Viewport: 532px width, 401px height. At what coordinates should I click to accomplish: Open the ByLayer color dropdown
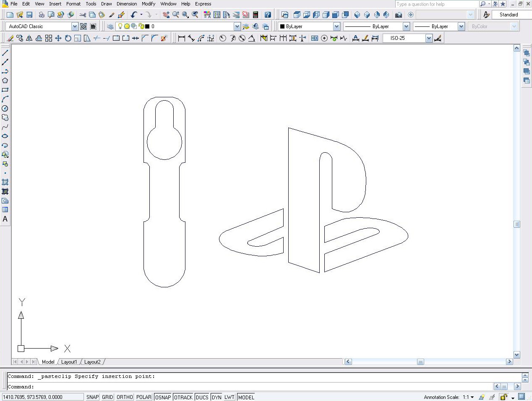pyautogui.click(x=336, y=26)
